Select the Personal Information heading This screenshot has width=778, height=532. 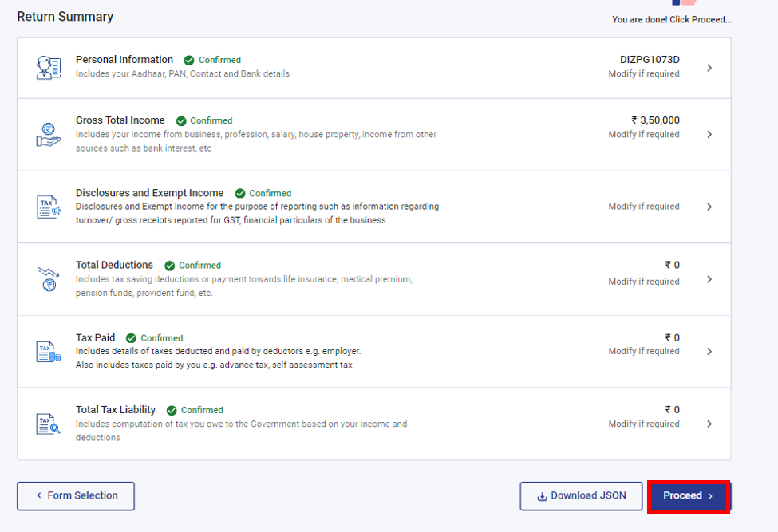[x=124, y=60]
